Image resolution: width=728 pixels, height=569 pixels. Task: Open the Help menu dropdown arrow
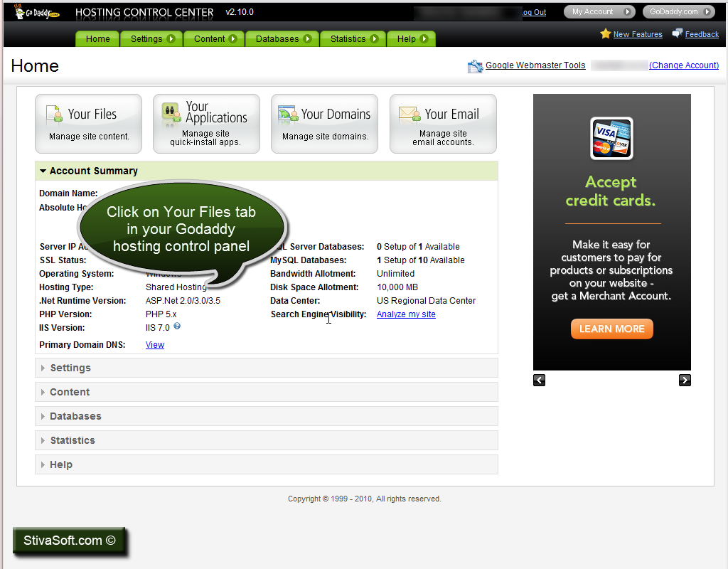tap(424, 39)
